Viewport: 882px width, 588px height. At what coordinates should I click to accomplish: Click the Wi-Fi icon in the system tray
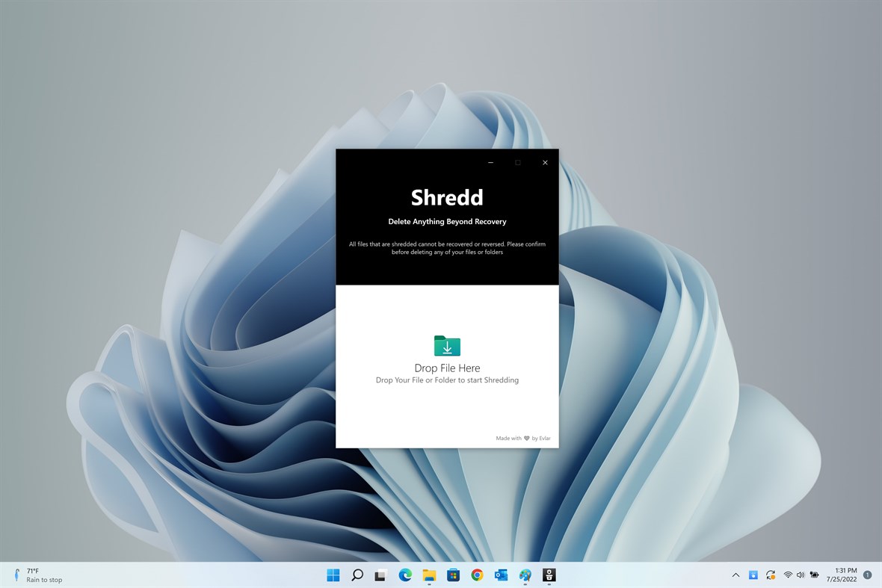point(788,575)
